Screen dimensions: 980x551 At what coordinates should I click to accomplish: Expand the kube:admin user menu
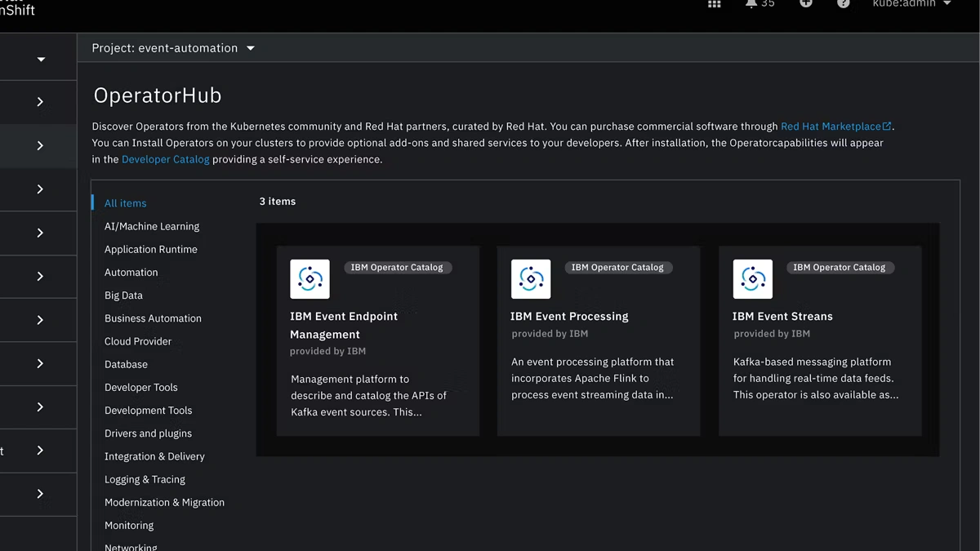911,4
